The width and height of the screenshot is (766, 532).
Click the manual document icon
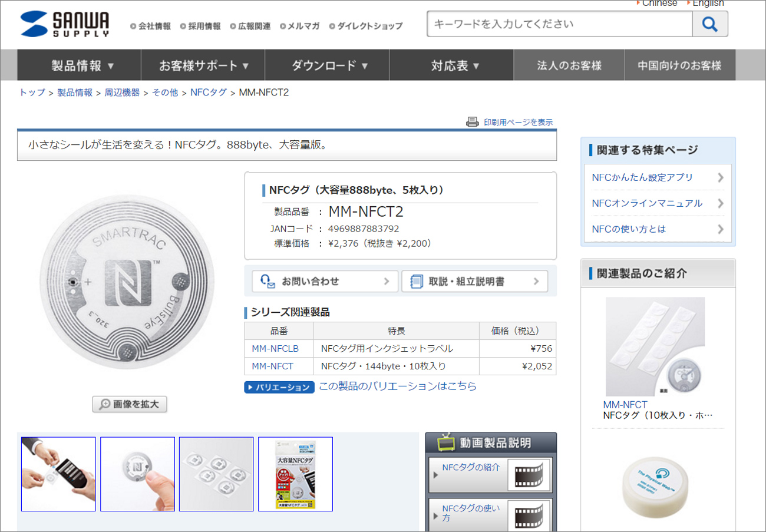coord(417,281)
